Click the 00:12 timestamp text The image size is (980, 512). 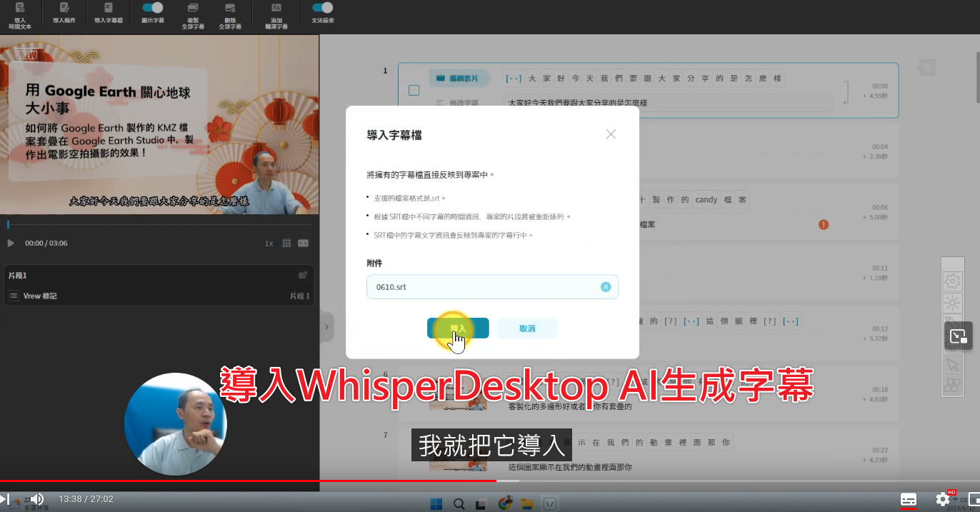pyautogui.click(x=879, y=329)
